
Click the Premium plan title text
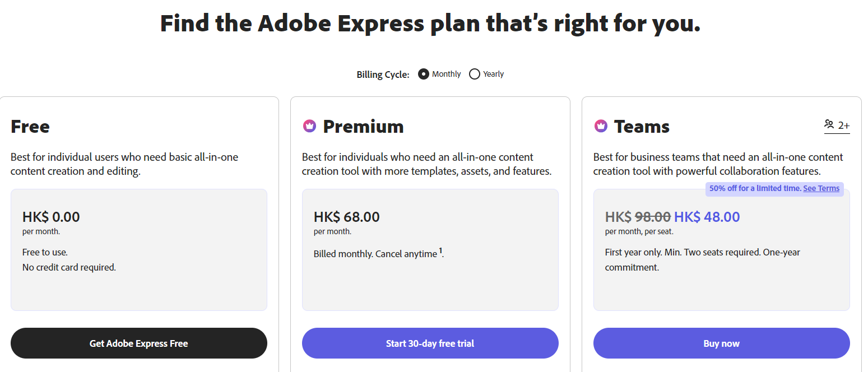(363, 126)
